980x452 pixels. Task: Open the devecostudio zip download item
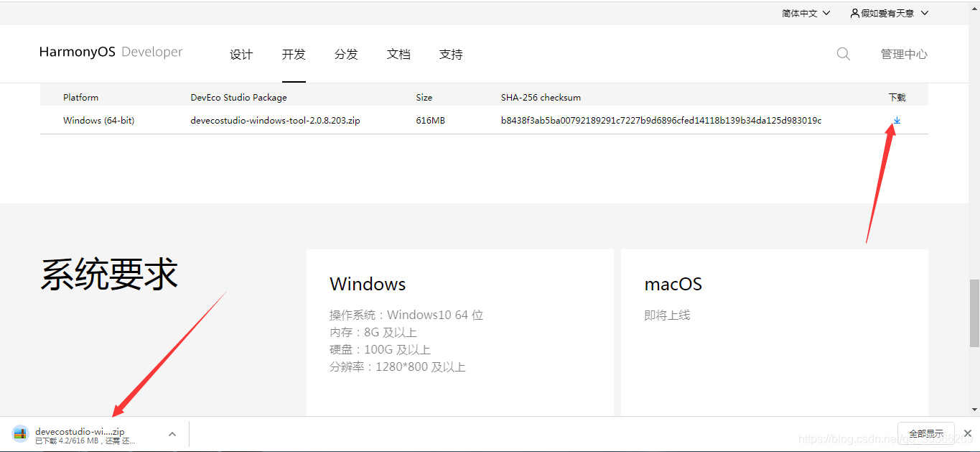click(x=93, y=433)
